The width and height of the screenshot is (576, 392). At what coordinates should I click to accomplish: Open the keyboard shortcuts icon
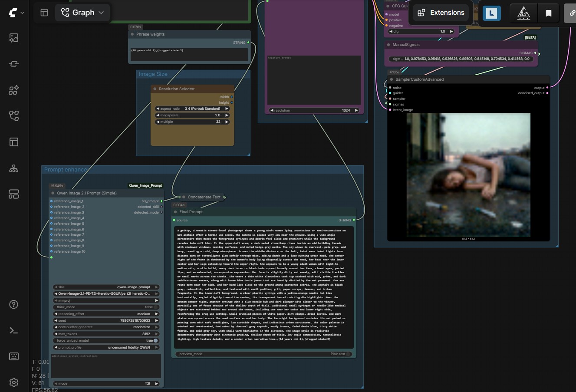(14, 356)
